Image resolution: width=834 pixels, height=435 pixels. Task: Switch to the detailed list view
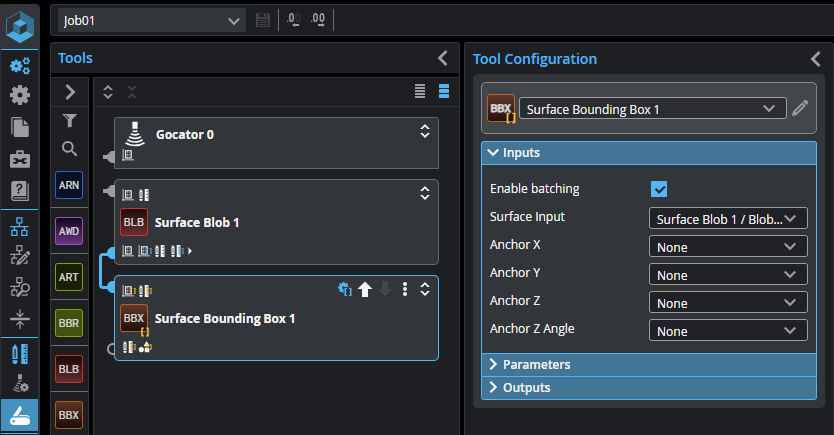[x=444, y=92]
